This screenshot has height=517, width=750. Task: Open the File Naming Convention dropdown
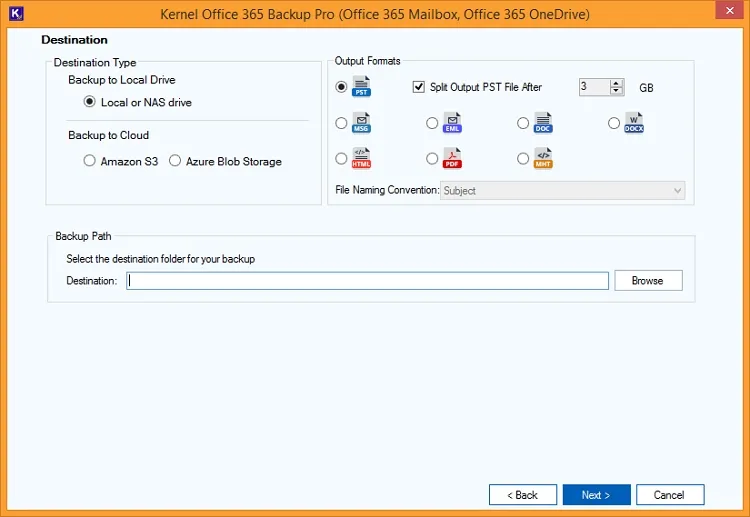(562, 190)
